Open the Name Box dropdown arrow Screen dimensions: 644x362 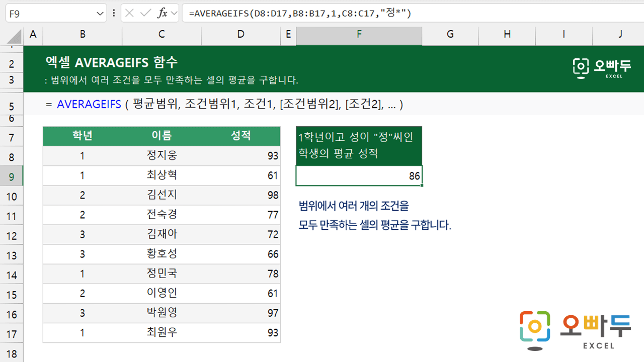tap(99, 14)
